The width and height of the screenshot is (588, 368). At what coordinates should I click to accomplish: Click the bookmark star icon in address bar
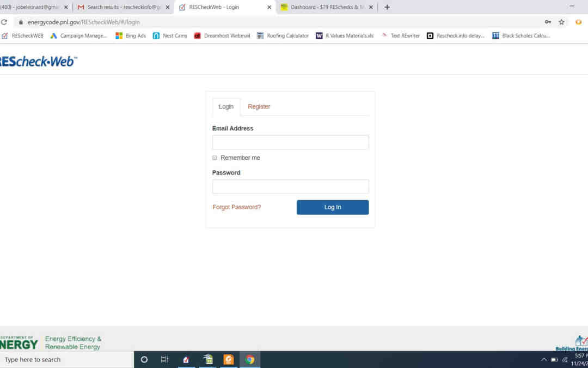click(561, 22)
